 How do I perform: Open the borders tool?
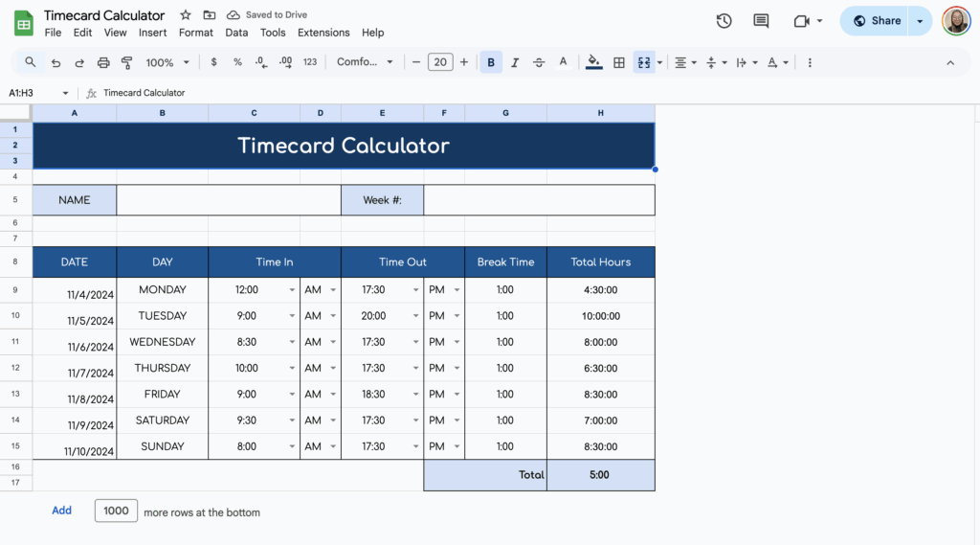click(x=619, y=62)
